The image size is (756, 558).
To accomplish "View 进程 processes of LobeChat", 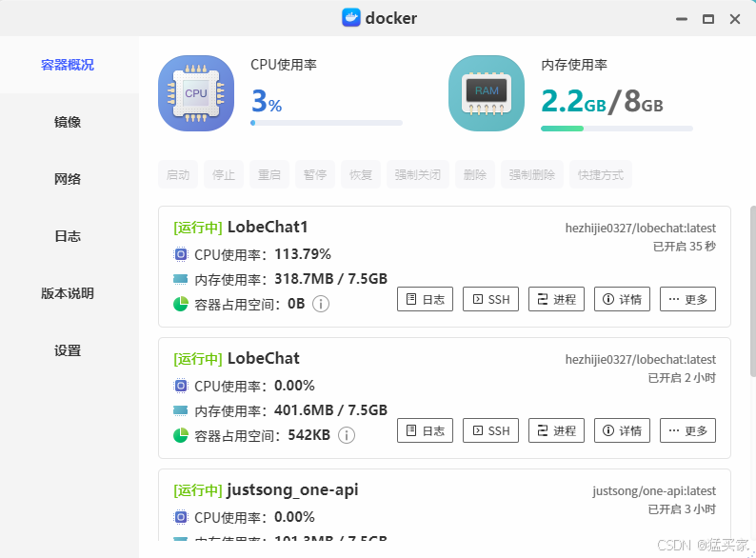I will [x=556, y=430].
